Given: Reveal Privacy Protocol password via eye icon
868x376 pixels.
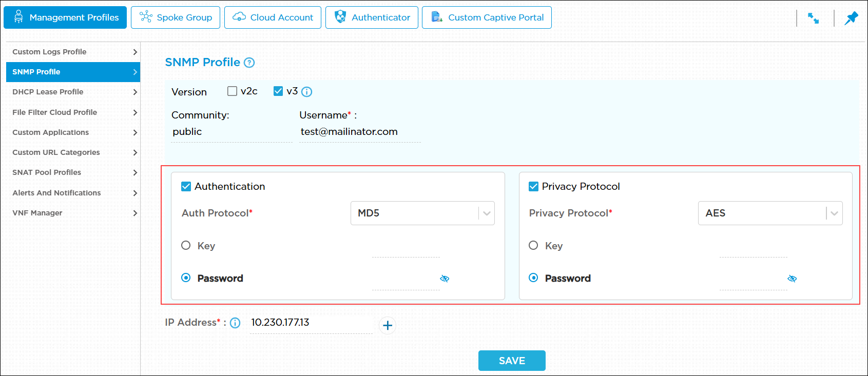Looking at the screenshot, I should click(x=792, y=279).
